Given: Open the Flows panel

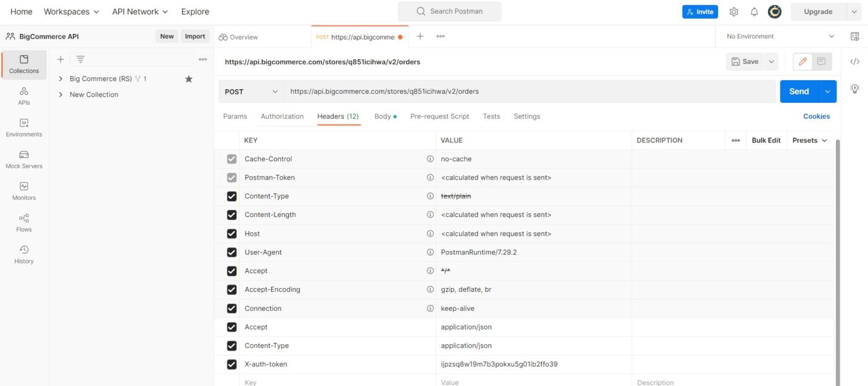Looking at the screenshot, I should (23, 223).
